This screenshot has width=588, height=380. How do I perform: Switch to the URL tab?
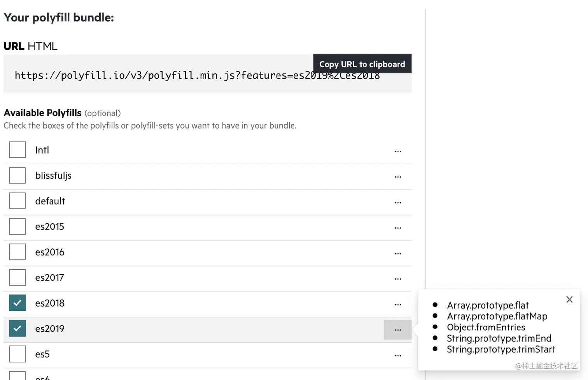coord(14,46)
